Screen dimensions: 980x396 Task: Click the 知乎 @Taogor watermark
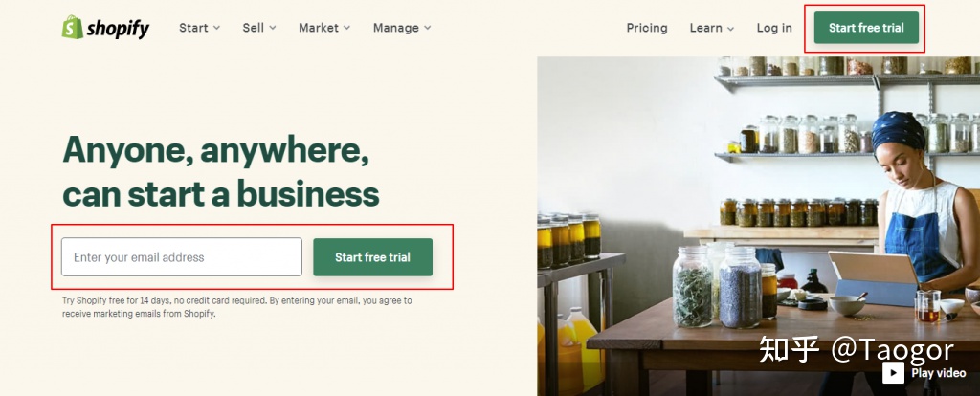pos(855,349)
